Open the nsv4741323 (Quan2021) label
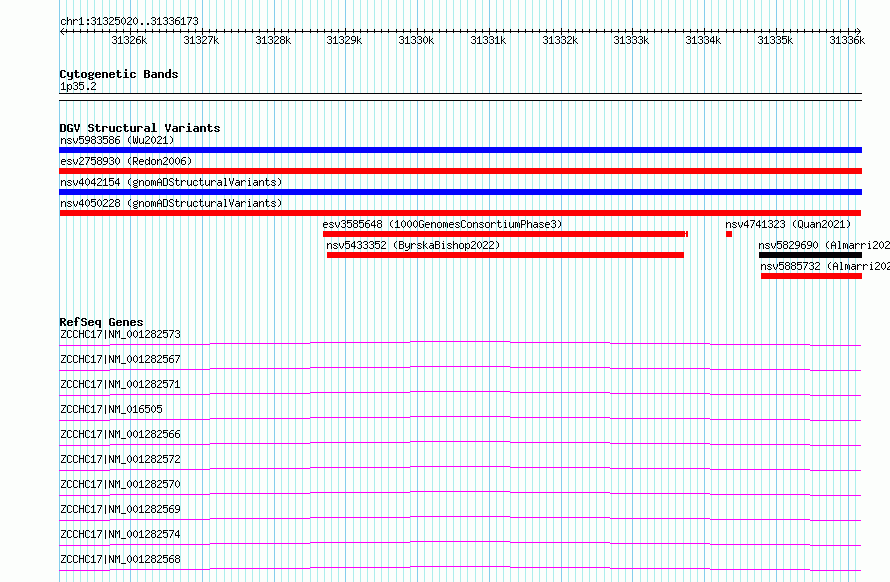 788,224
